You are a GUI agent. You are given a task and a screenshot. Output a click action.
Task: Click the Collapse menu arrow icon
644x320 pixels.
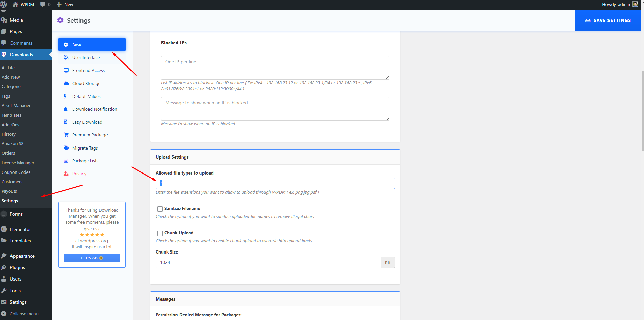[4, 314]
